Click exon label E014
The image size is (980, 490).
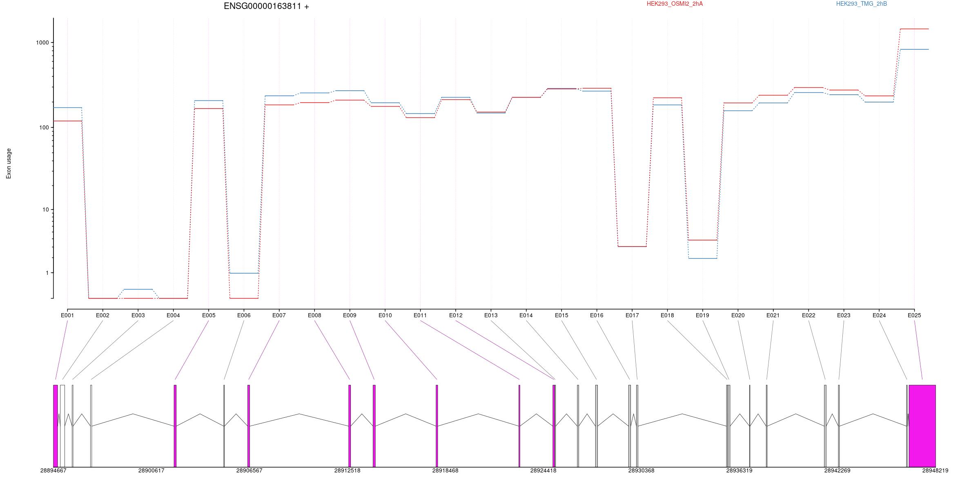click(x=526, y=316)
